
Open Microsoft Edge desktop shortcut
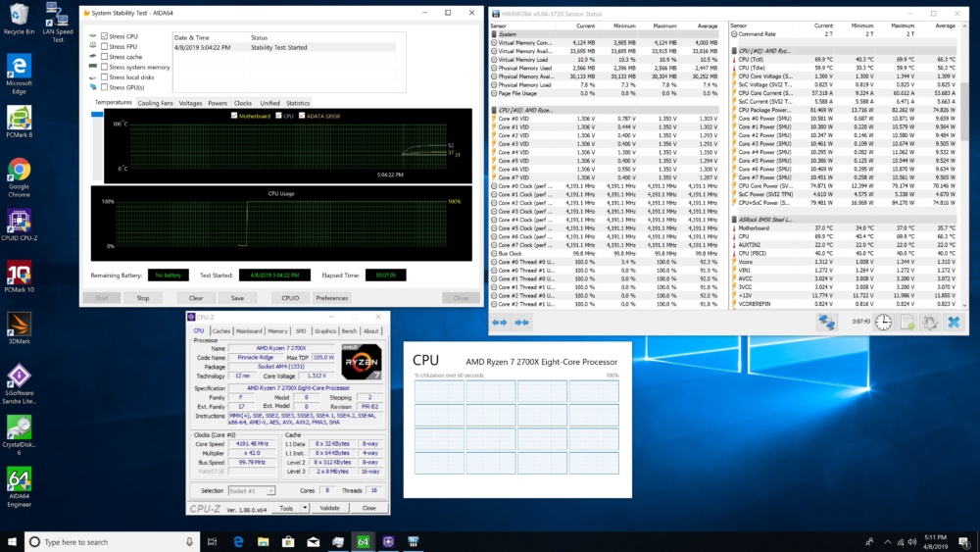(x=19, y=74)
